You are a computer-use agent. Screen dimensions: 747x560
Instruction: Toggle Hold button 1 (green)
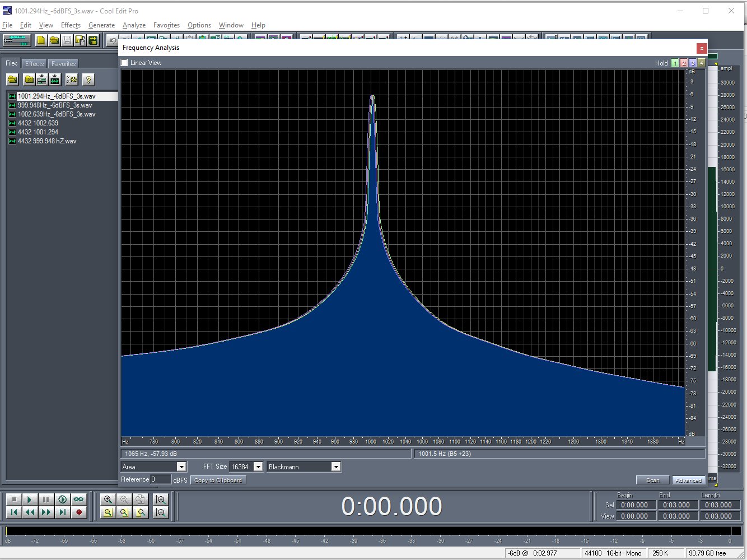click(x=675, y=63)
